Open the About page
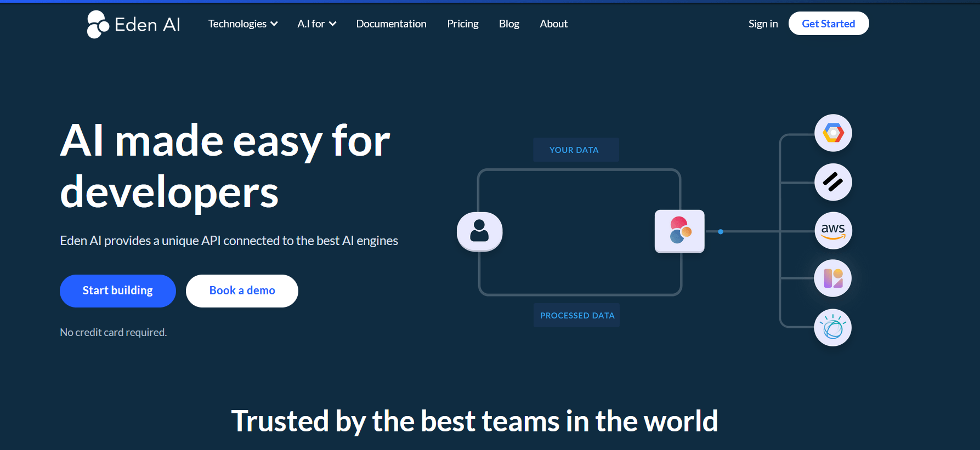Image resolution: width=980 pixels, height=450 pixels. [553, 24]
